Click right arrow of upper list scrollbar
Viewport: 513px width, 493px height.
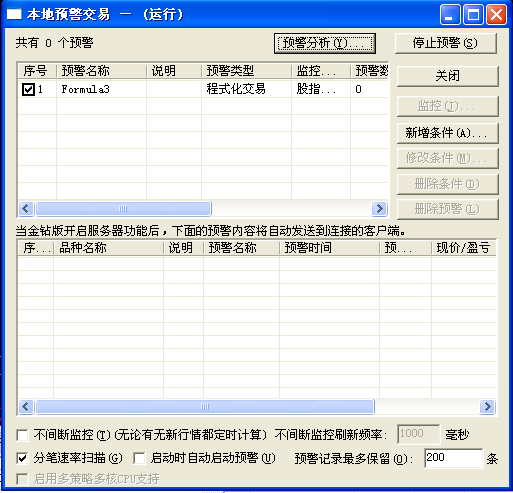pos(379,209)
